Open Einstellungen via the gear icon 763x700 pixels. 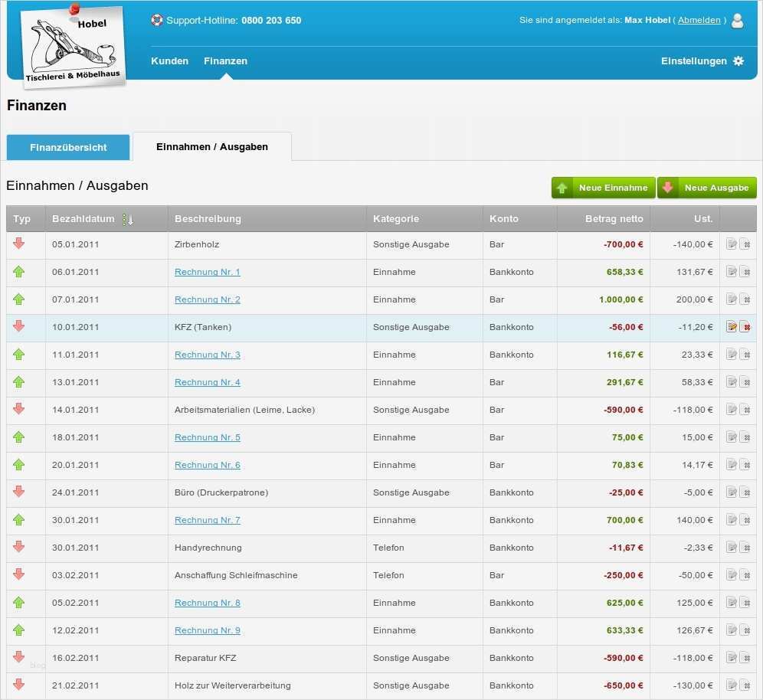(x=737, y=61)
